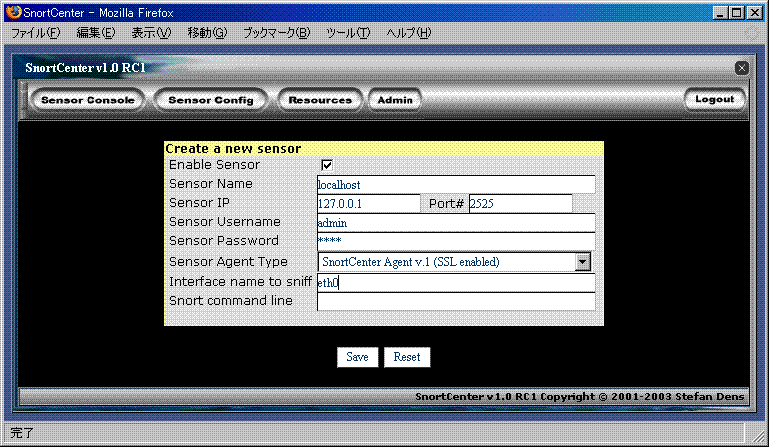Screen dimensions: 769x447
Task: Click the SnortCenter copyright footer text
Action: coord(580,396)
